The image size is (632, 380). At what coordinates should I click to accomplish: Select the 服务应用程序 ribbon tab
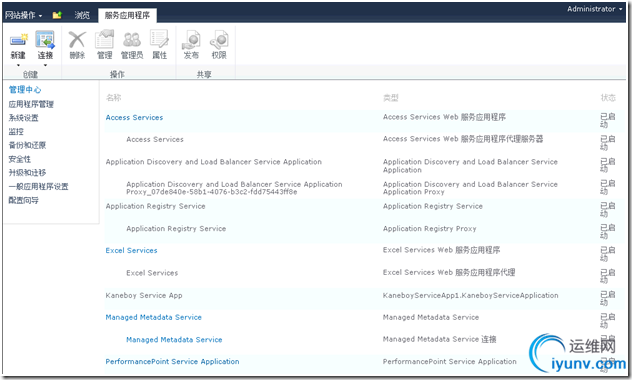point(127,15)
